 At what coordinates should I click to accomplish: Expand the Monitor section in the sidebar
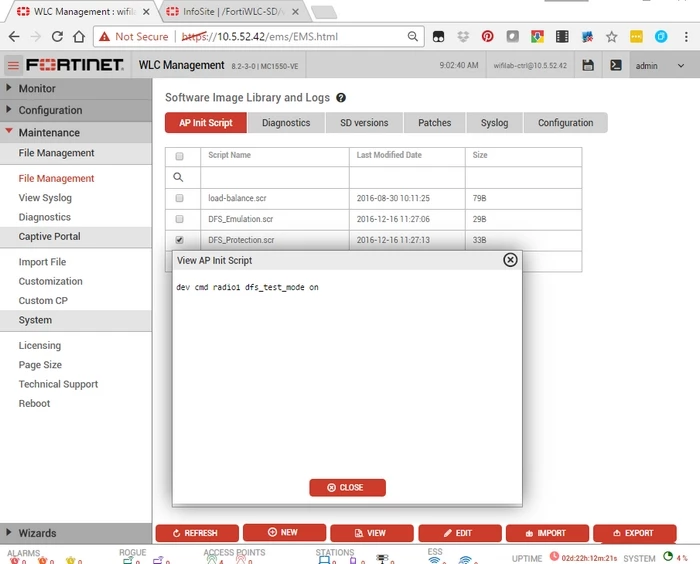76,88
